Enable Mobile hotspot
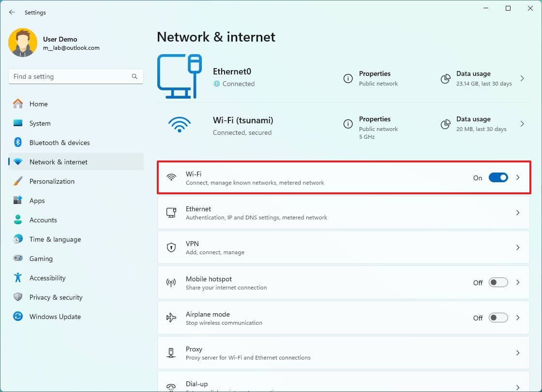Screen dimensions: 542x392 pyautogui.click(x=498, y=282)
